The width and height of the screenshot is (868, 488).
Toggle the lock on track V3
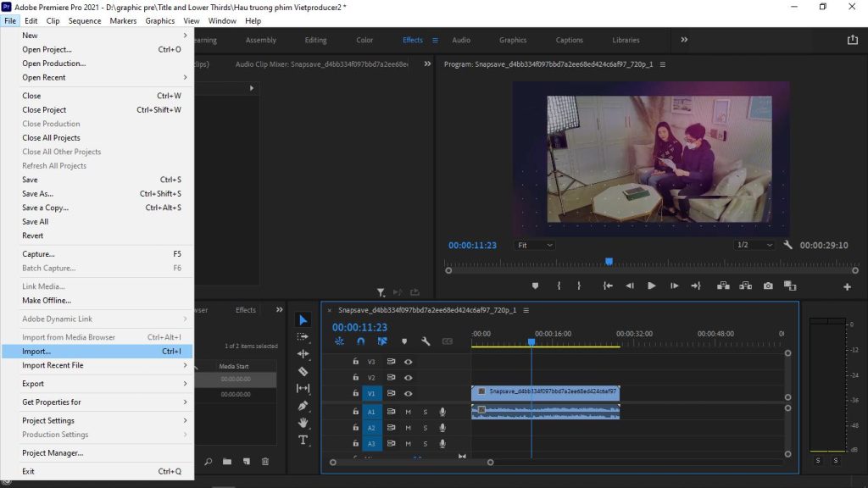[356, 362]
